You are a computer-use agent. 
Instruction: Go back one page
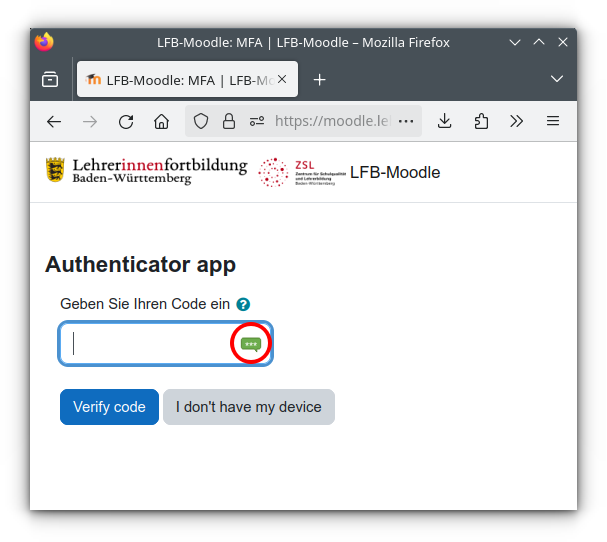pyautogui.click(x=54, y=122)
